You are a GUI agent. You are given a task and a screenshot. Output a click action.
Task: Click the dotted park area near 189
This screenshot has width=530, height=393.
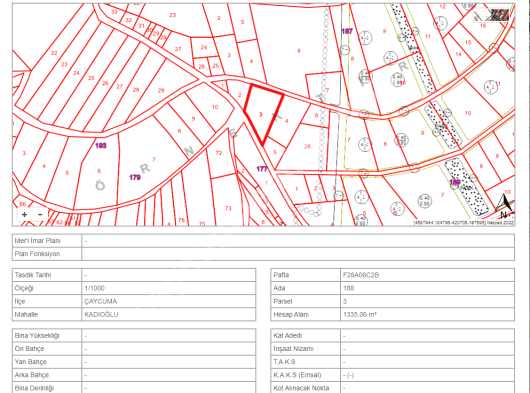pyautogui.click(x=466, y=187)
